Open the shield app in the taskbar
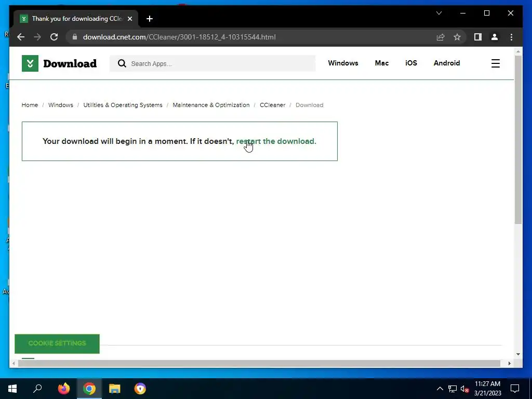 (140, 389)
